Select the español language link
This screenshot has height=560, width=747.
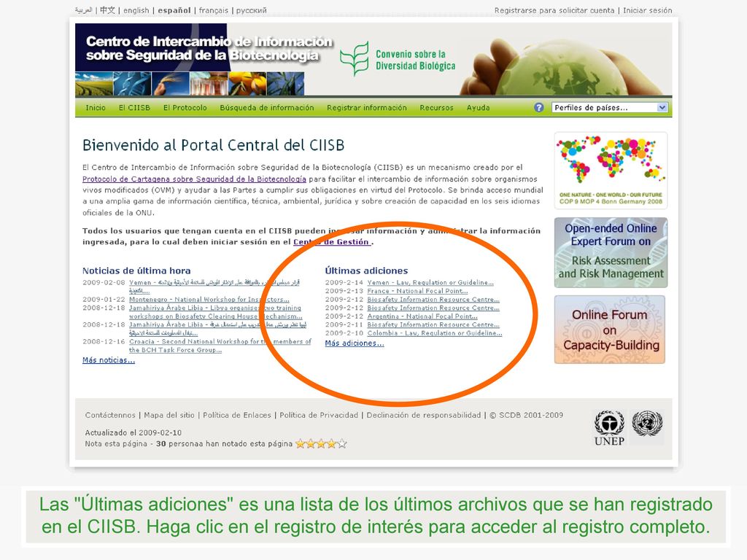(x=174, y=10)
